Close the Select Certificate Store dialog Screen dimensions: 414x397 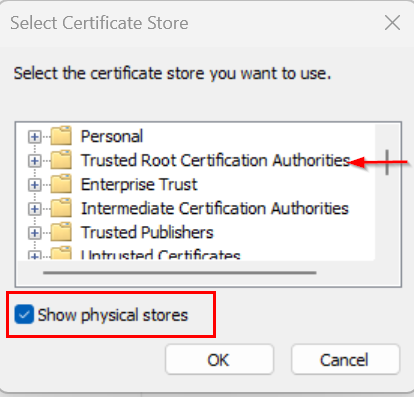click(392, 23)
